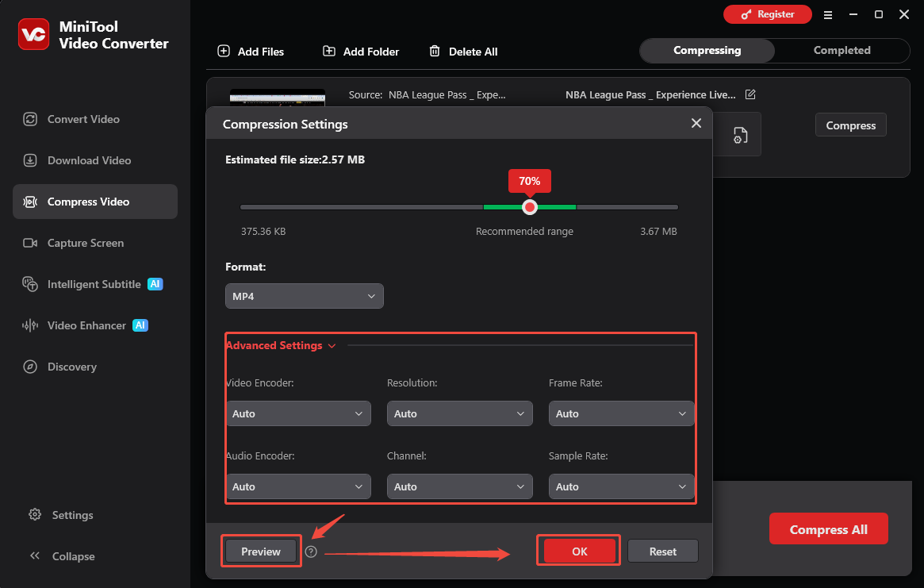
Task: Select Capture Screen in sidebar
Action: pos(95,243)
